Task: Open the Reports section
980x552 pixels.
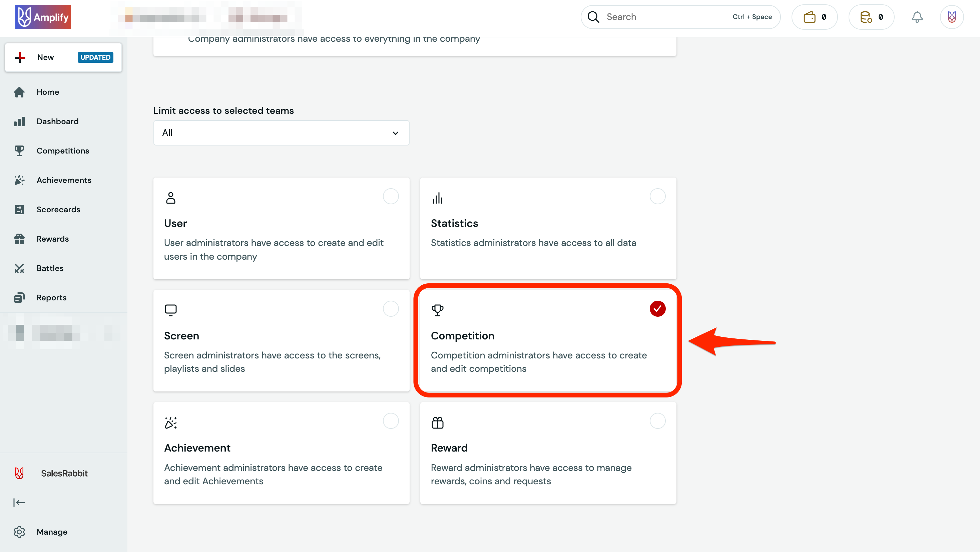Action: click(51, 297)
